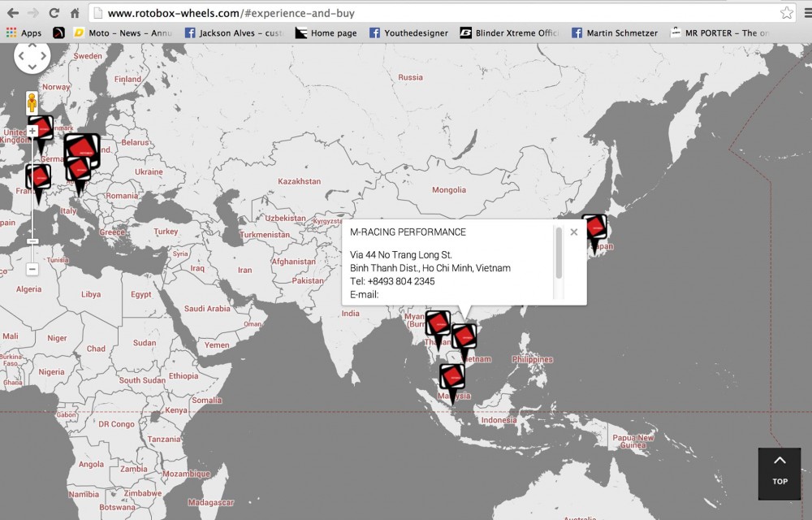Open the Blinder Xtreme Official bookmark
The image size is (812, 520).
pos(510,33)
